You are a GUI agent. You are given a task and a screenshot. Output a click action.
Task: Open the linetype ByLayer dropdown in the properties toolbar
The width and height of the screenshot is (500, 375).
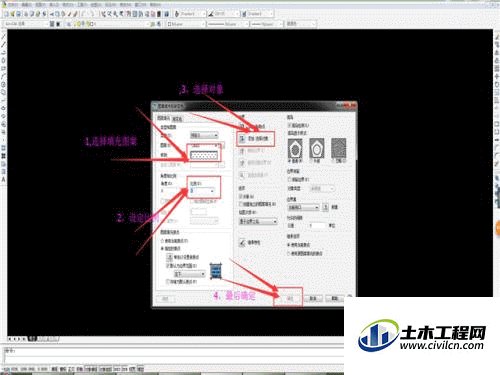pos(228,24)
